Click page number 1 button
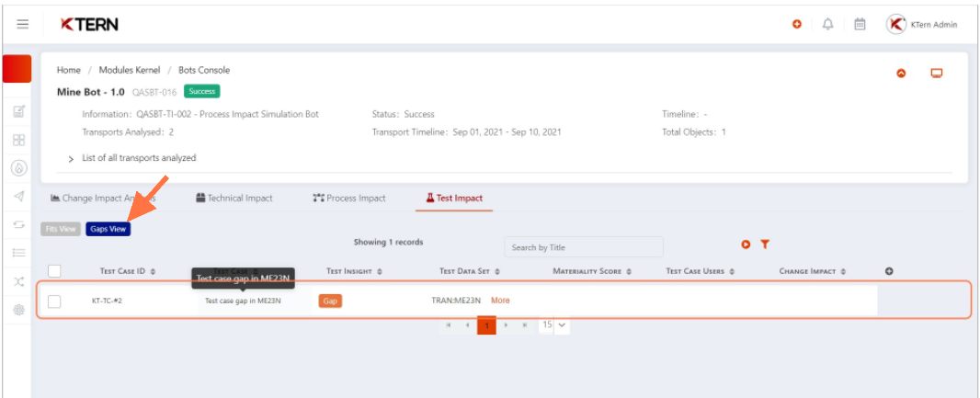This screenshot has height=398, width=980. [x=486, y=324]
